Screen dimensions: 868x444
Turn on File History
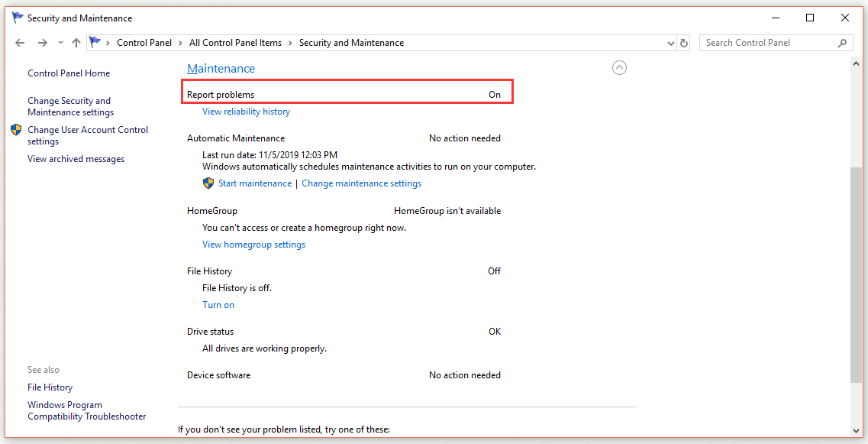pyautogui.click(x=218, y=305)
